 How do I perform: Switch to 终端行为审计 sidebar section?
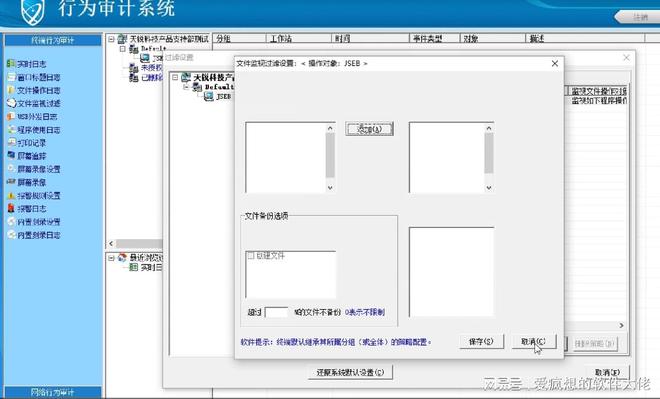53,40
